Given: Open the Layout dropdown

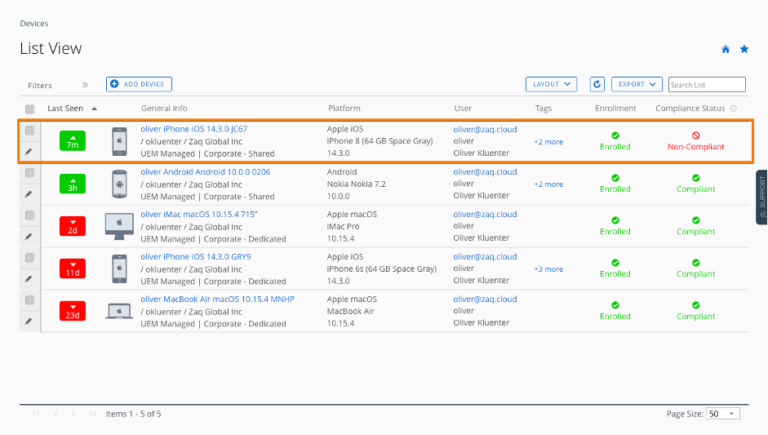Looking at the screenshot, I should (552, 84).
